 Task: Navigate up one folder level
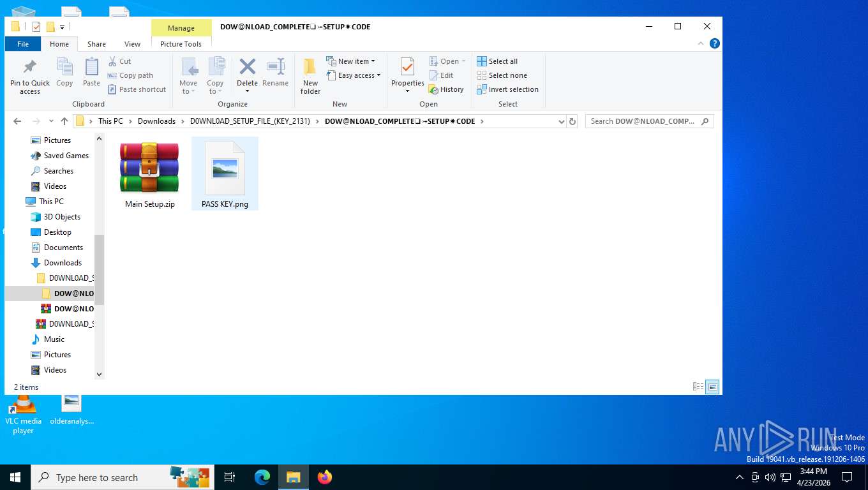[x=64, y=121]
